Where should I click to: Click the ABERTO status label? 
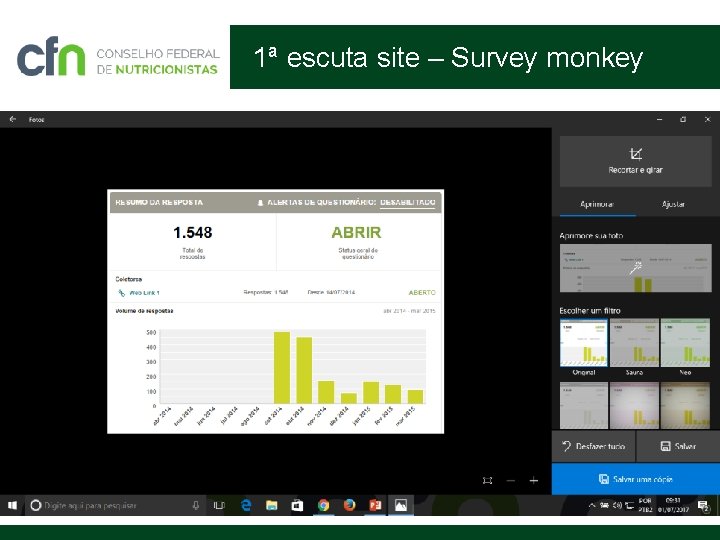point(422,292)
